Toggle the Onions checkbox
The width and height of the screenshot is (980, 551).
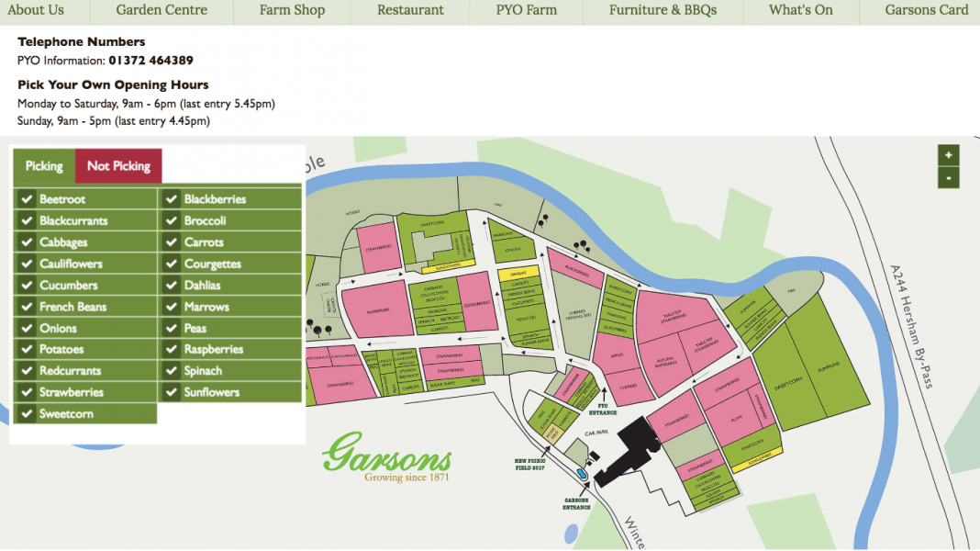[x=27, y=328]
